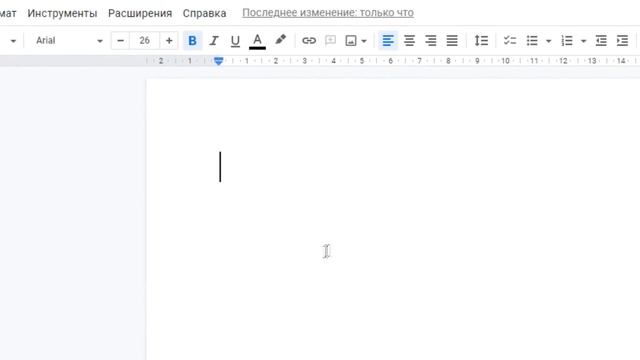640x360 pixels.
Task: Insert a link with the chain icon
Action: pyautogui.click(x=309, y=40)
